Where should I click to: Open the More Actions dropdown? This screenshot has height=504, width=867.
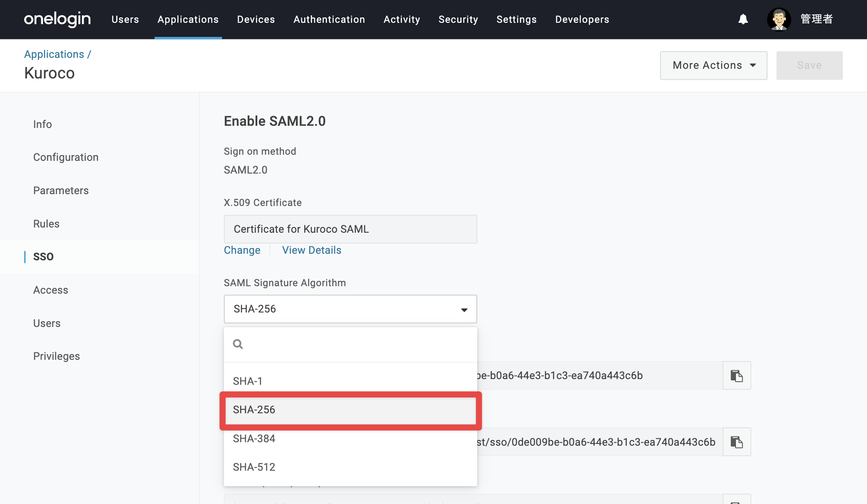coord(714,65)
